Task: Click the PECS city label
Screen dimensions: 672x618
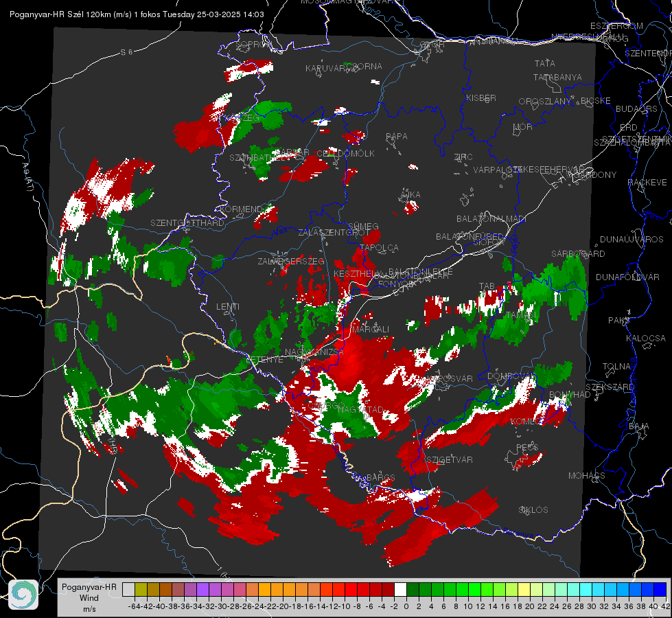Action: click(527, 447)
